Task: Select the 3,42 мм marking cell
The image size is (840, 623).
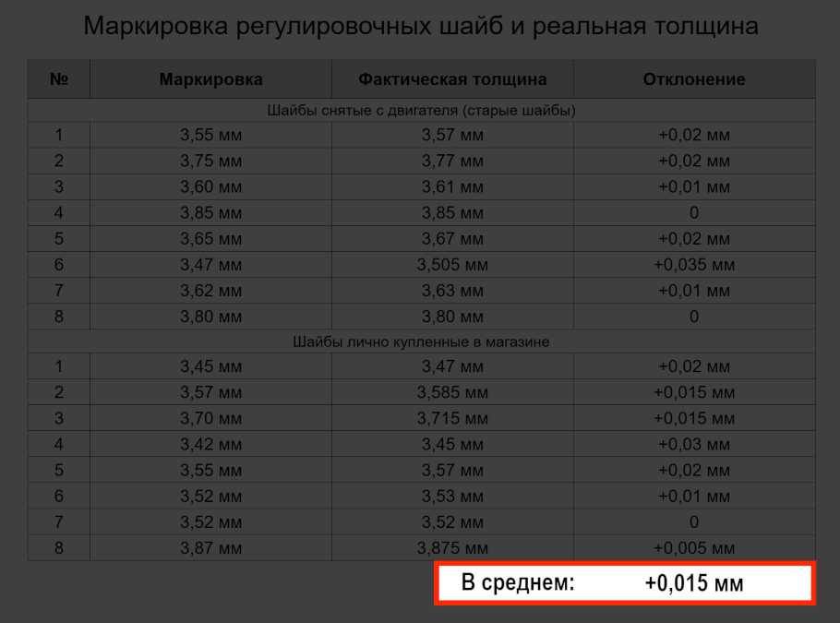Action: coord(210,444)
